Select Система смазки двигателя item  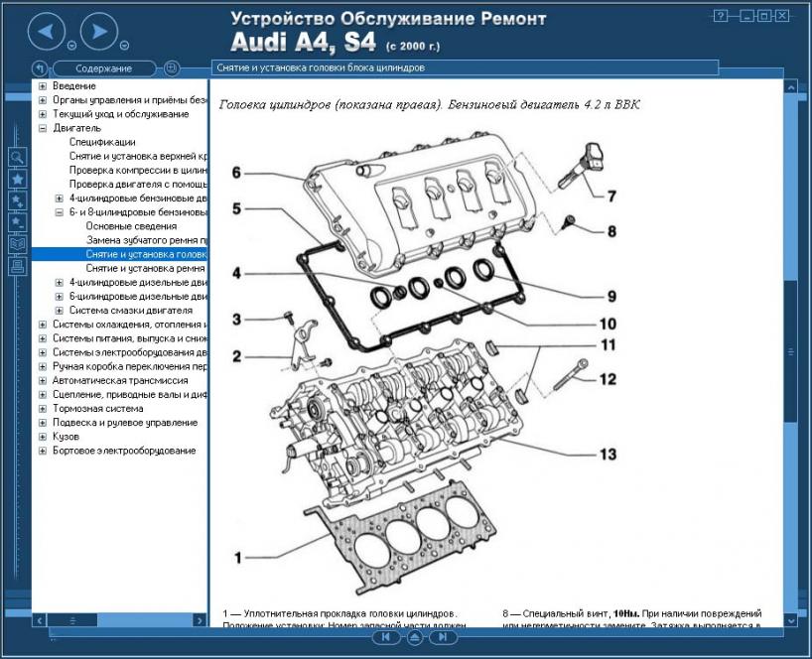pos(131,311)
